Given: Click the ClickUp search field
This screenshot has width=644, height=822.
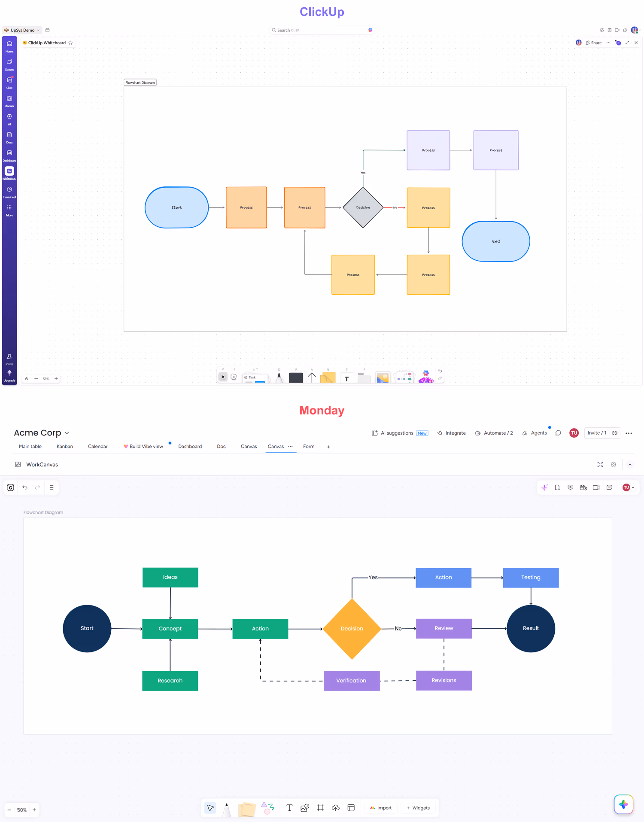Looking at the screenshot, I should (322, 30).
